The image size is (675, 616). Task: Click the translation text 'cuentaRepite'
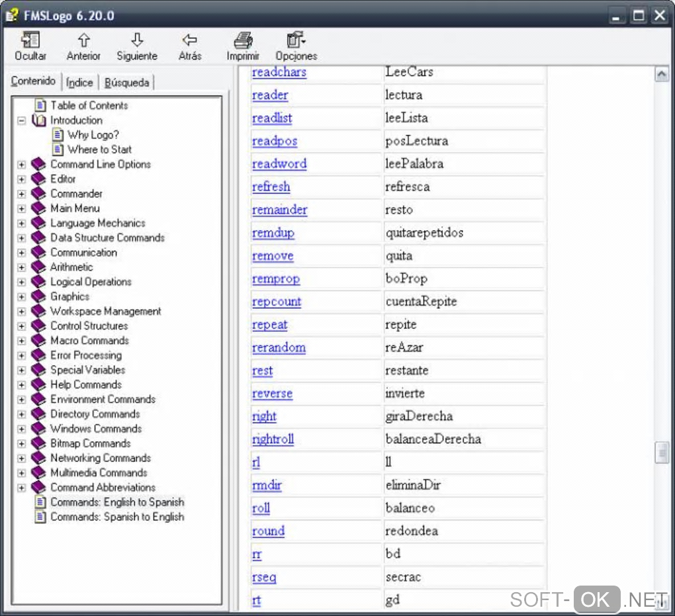click(421, 301)
